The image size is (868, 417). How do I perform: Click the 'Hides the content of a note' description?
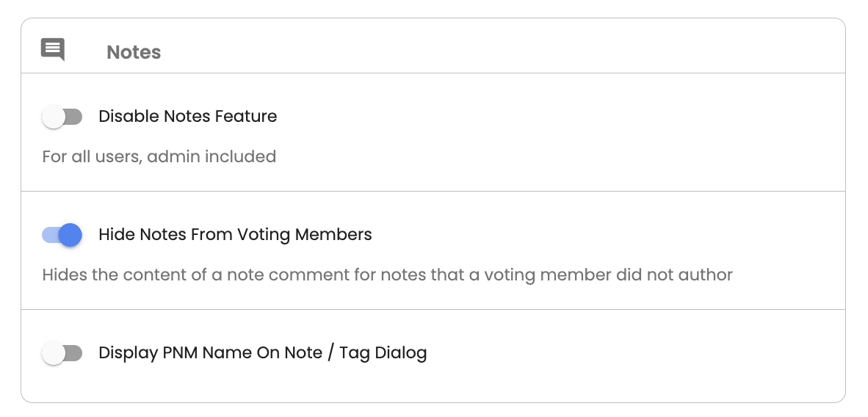click(x=388, y=275)
